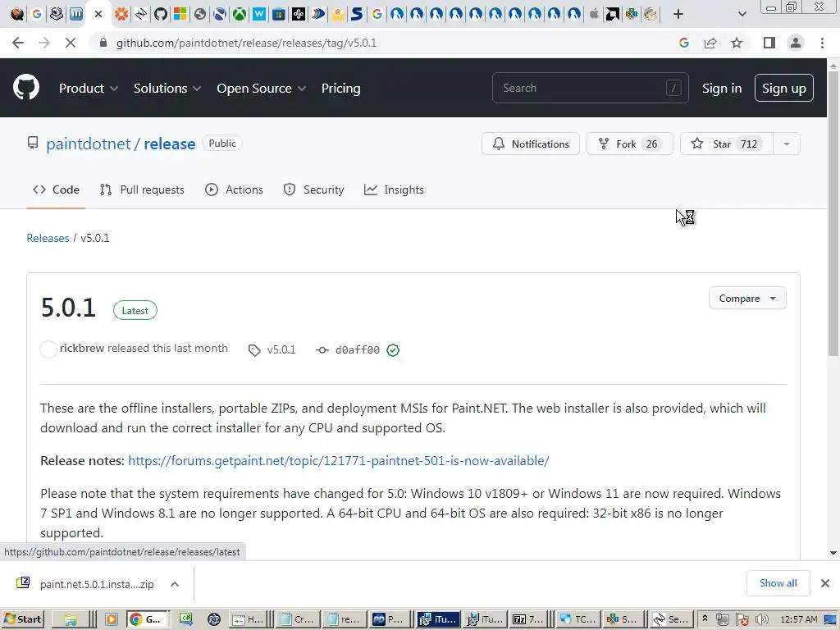Select the Actions tab
This screenshot has height=630, width=840.
[x=234, y=189]
